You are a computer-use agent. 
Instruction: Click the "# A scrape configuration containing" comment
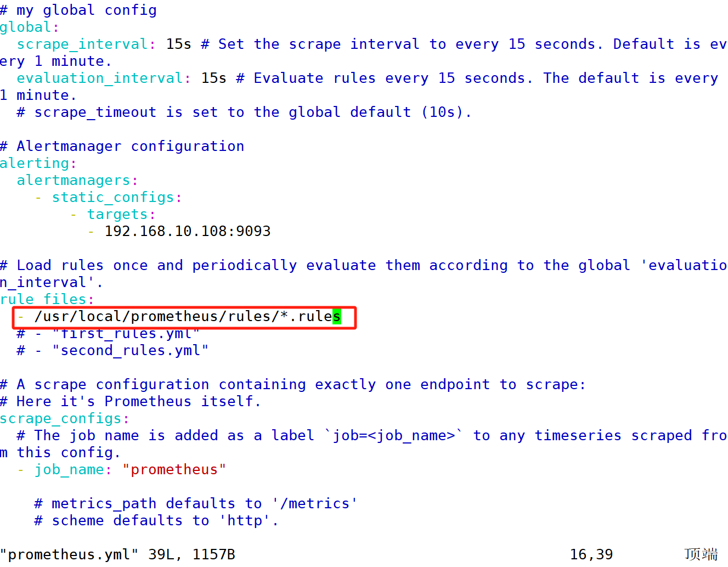click(x=293, y=385)
